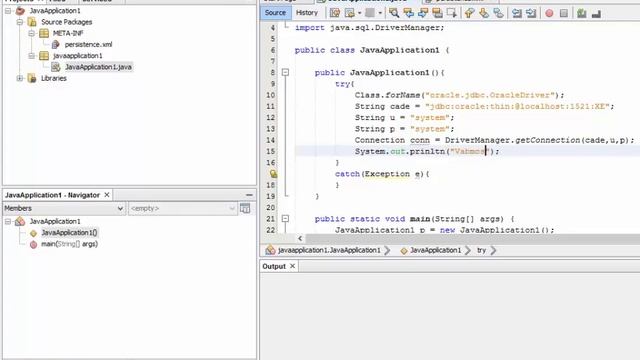Click breadcrumb javaapplication1.JavaApplication1
The height and width of the screenshot is (360, 640).
point(329,250)
